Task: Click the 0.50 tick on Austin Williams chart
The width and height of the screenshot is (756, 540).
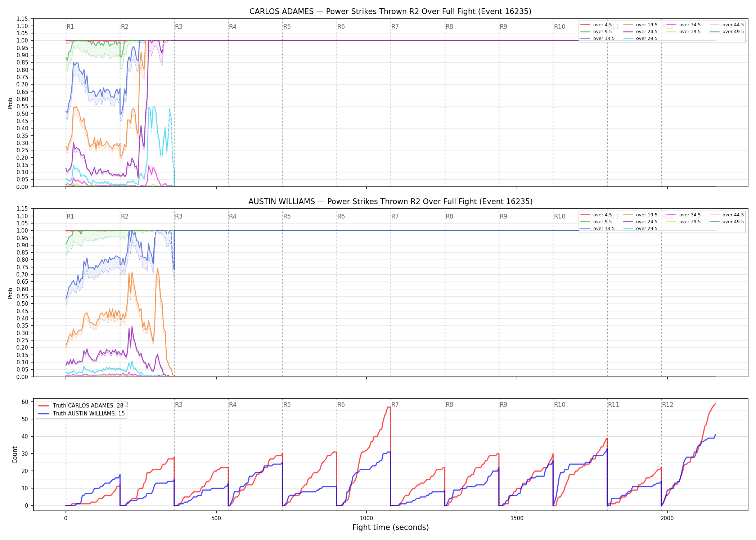Action: [x=22, y=303]
